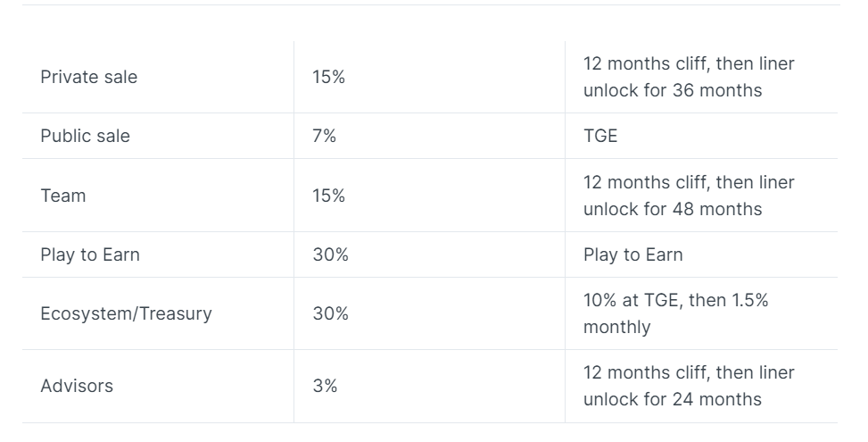
Task: Click Play to Earn in vesting column
Action: click(632, 254)
